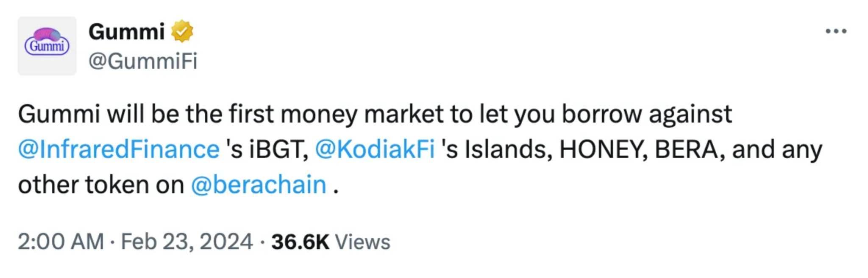Click the phrase "other token on"

[101, 185]
